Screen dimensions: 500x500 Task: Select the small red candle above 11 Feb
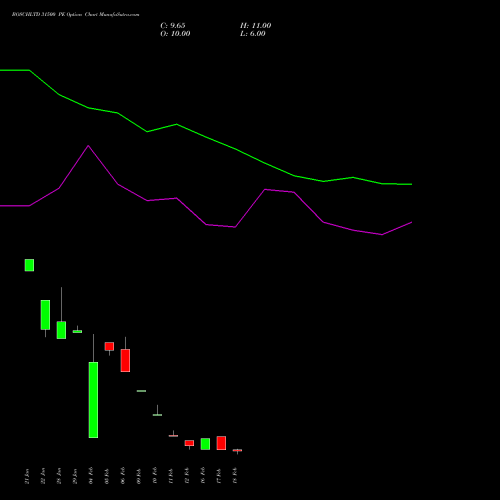click(173, 436)
